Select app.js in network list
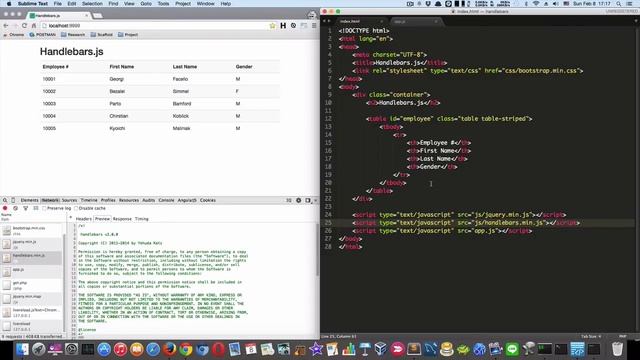Viewport: 640px width, 360px height. coord(32,271)
